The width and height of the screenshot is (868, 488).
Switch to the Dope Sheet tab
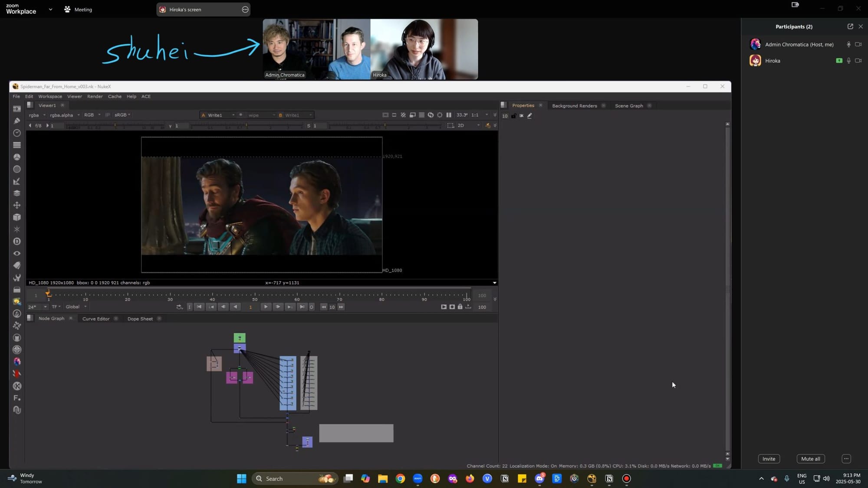[x=140, y=319]
